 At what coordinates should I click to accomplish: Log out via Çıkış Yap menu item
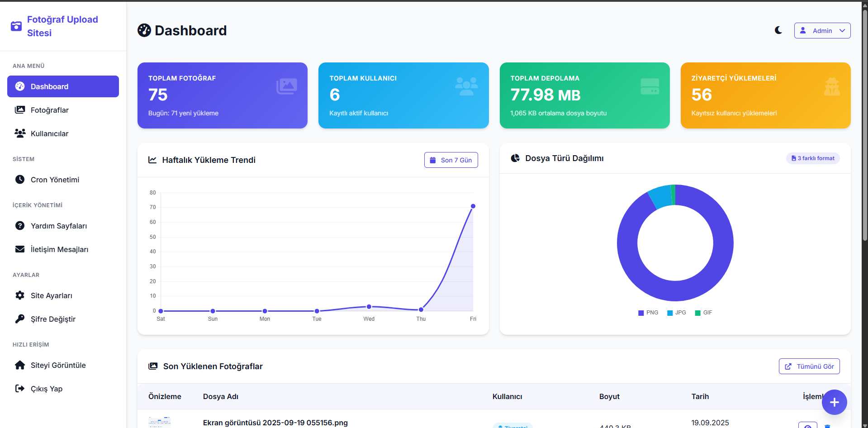[x=46, y=389]
